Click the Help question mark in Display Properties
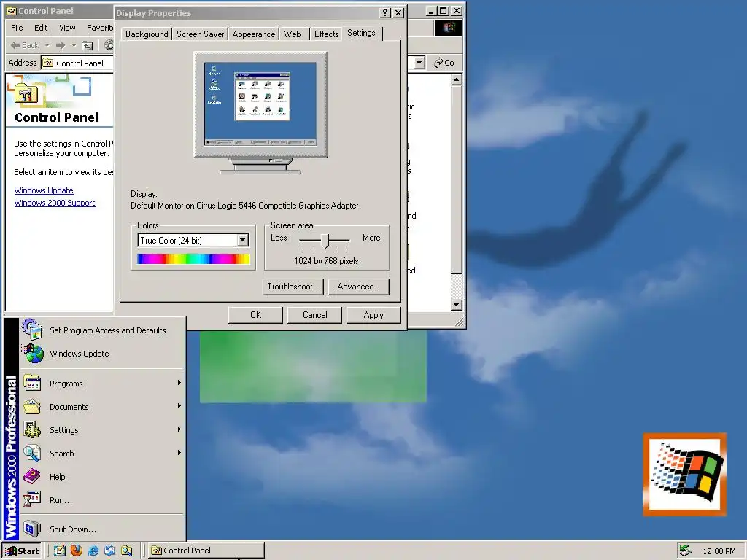This screenshot has width=747, height=560. [x=386, y=13]
